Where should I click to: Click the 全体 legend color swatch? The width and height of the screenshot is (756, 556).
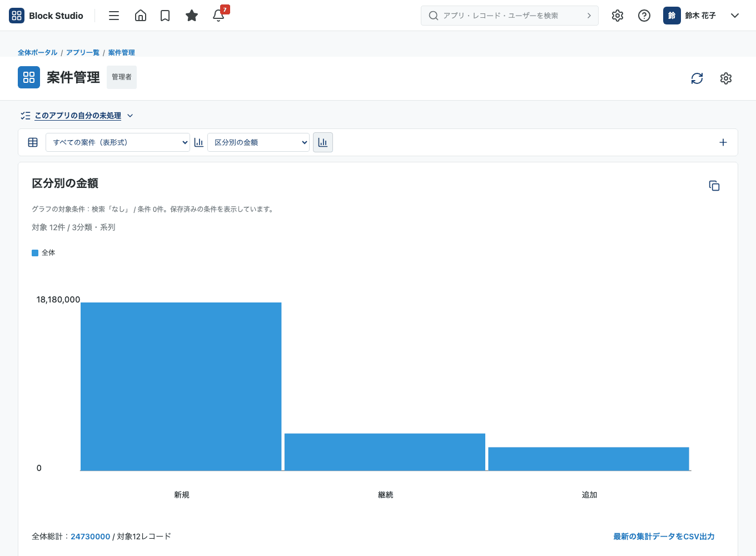(35, 253)
